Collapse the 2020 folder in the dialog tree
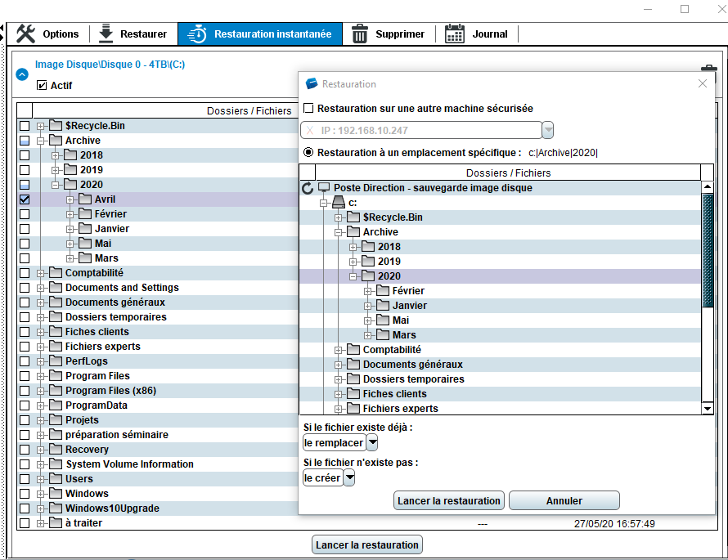 click(353, 276)
